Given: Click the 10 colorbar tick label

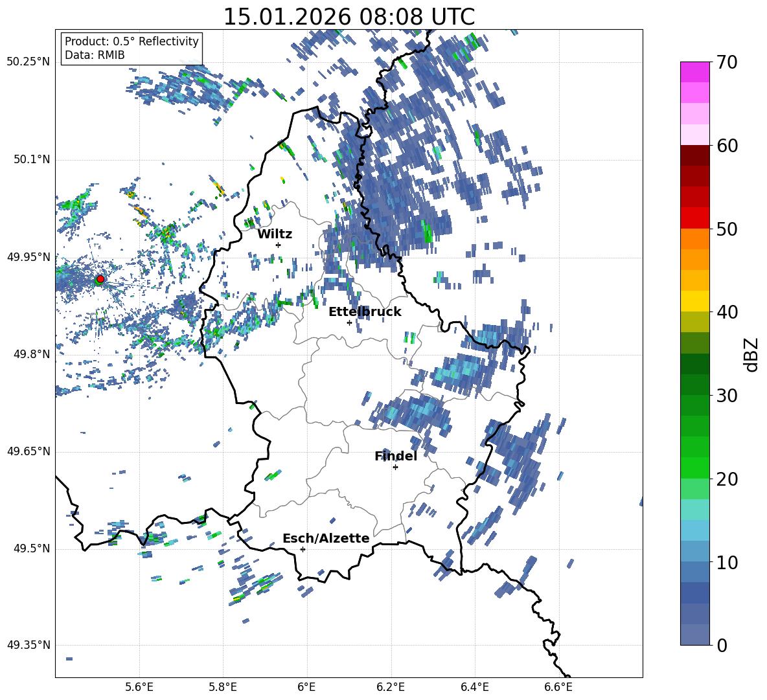Looking at the screenshot, I should click(x=727, y=562).
